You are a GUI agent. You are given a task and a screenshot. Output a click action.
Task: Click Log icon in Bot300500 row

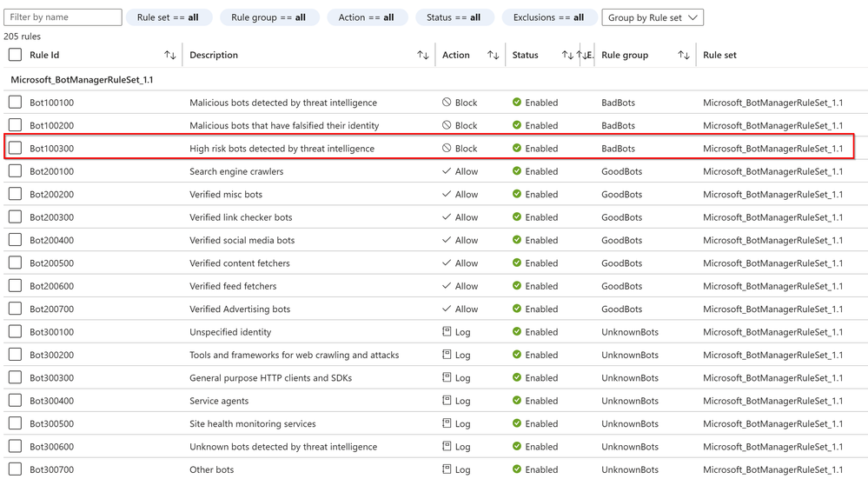coord(447,423)
